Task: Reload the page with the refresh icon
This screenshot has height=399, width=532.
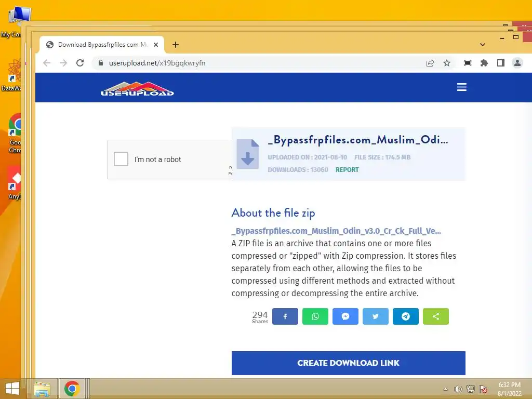Action: (80, 63)
